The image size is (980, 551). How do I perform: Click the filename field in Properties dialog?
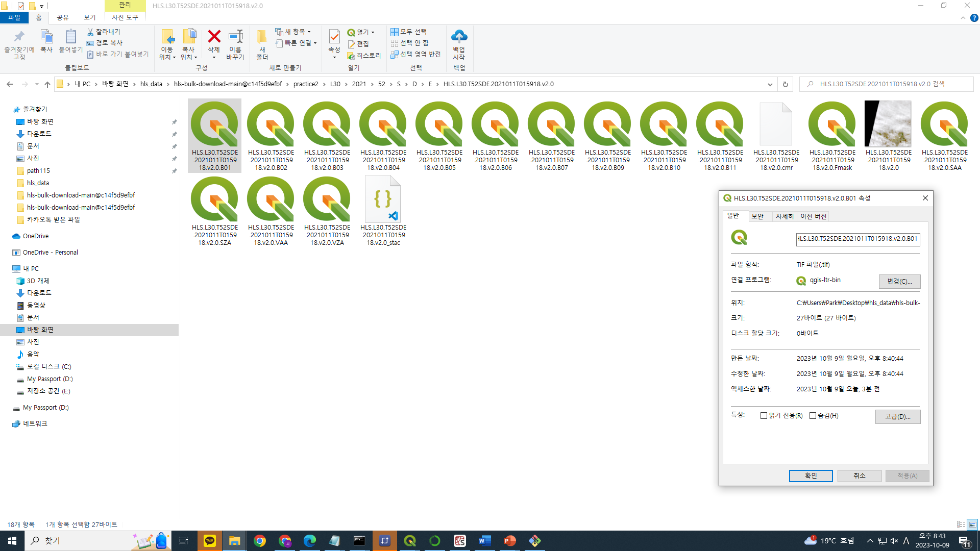857,239
